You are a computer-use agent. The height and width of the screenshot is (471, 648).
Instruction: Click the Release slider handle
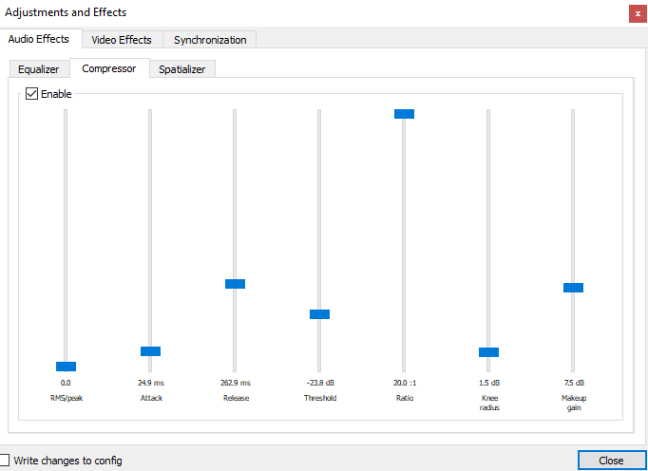(x=235, y=284)
